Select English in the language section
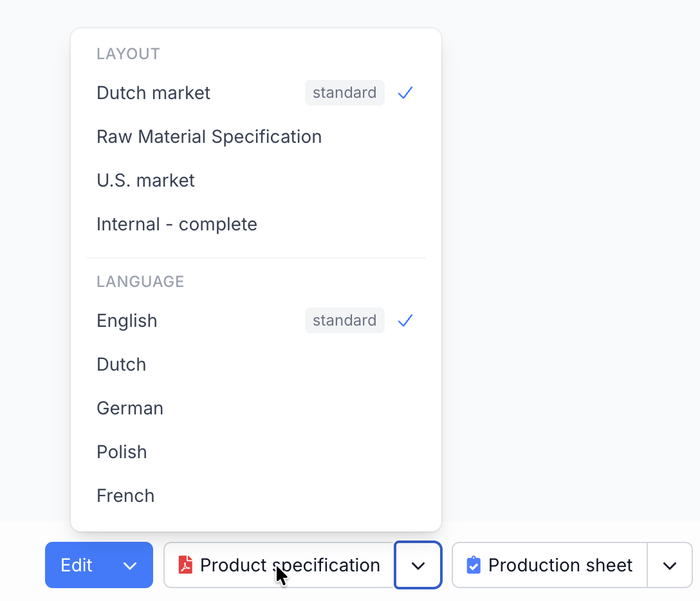Screen dimensions: 700x601 click(x=127, y=320)
